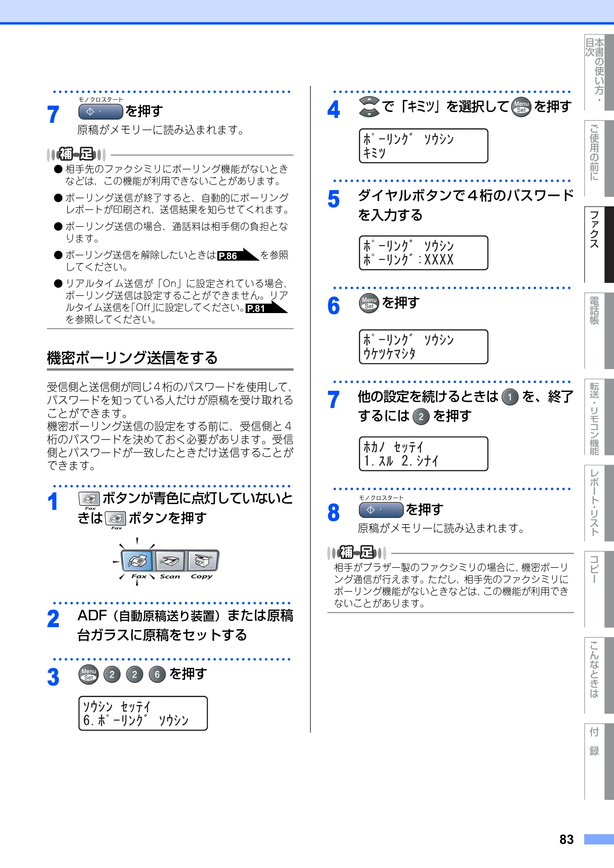Click the 機密ポーリング送信をする heading
614x868 pixels.
[x=132, y=358]
